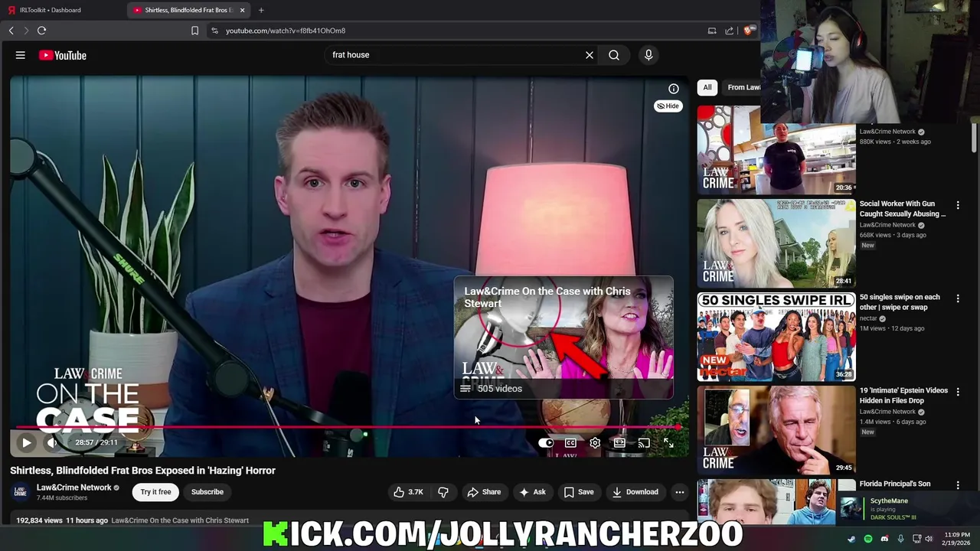The height and width of the screenshot is (551, 980).
Task: Open options for Epstein Videos recommendation
Action: (x=958, y=392)
